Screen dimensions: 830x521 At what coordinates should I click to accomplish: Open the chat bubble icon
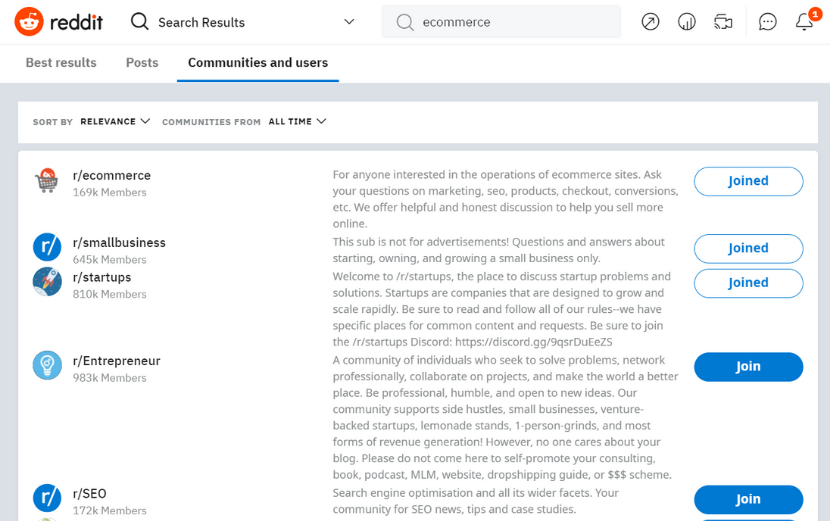767,22
